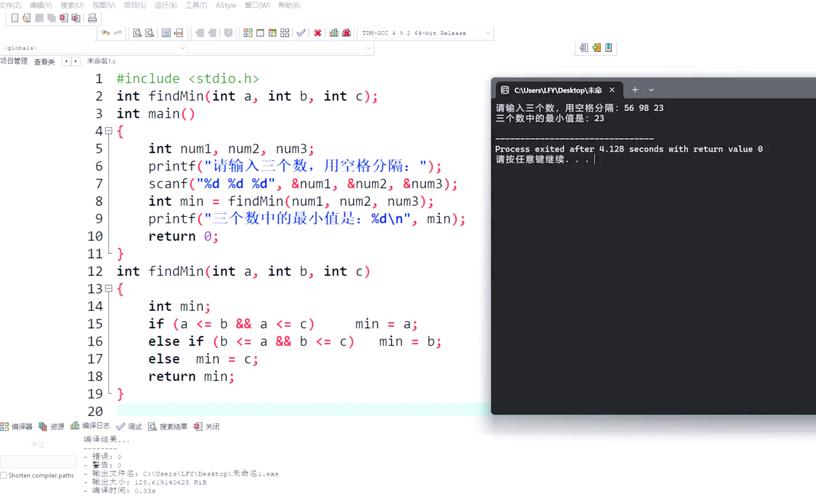Viewport: 816px width, 500px height.
Task: Switch to the 编译日志 tab
Action: click(x=90, y=426)
